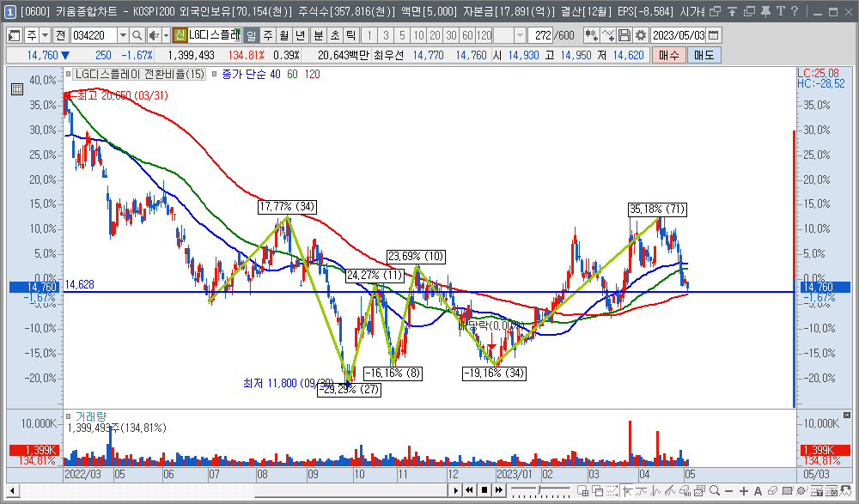Click the play button in bottom playback bar
Viewport: 859px width, 504px height.
pyautogui.click(x=455, y=490)
